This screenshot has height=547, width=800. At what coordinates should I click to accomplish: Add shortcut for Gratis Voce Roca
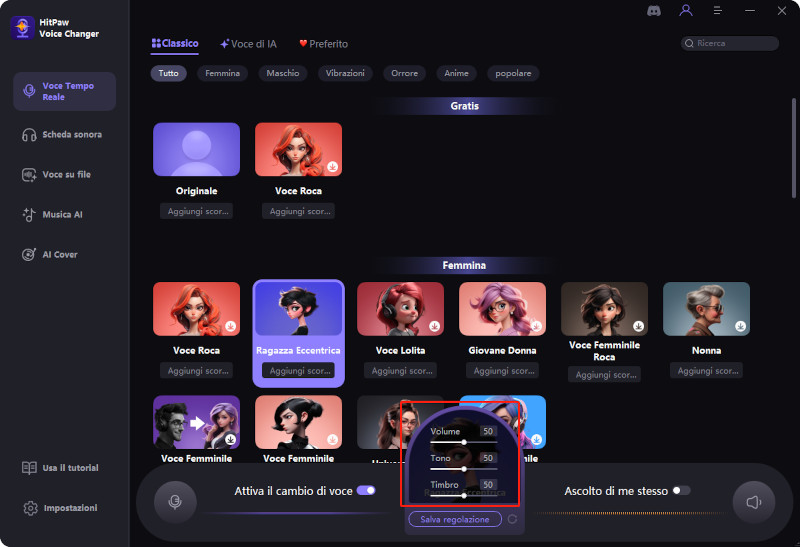pos(298,211)
